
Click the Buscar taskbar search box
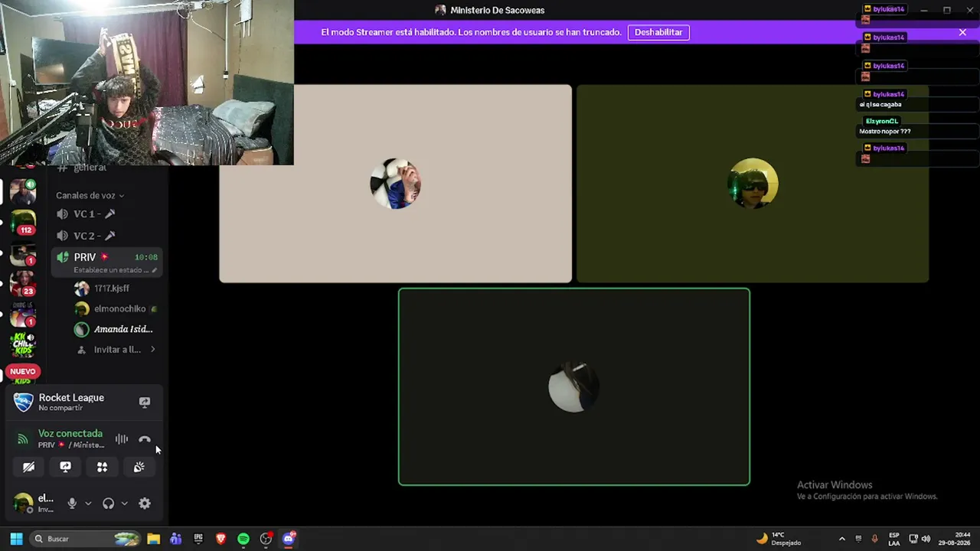[x=84, y=539]
